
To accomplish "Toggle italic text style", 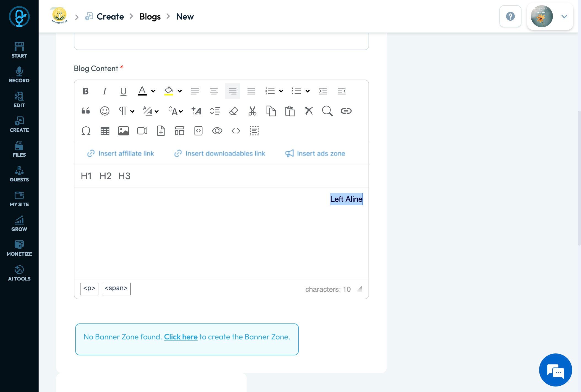I will point(104,91).
